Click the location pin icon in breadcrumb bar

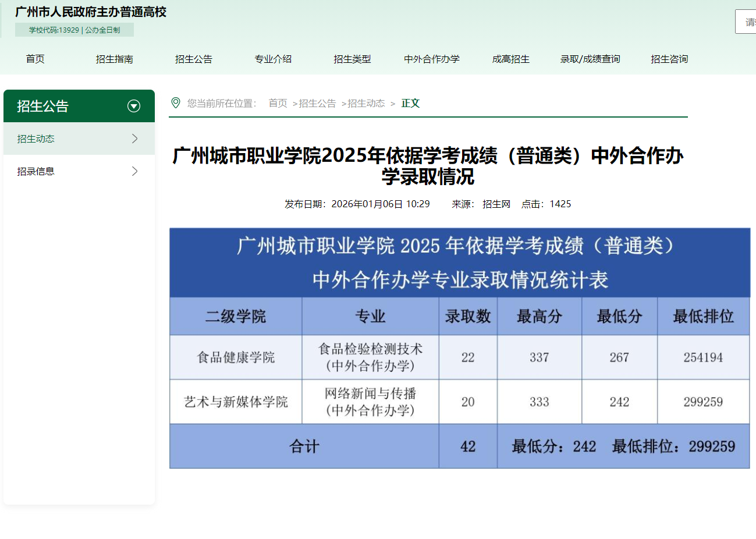coord(176,102)
